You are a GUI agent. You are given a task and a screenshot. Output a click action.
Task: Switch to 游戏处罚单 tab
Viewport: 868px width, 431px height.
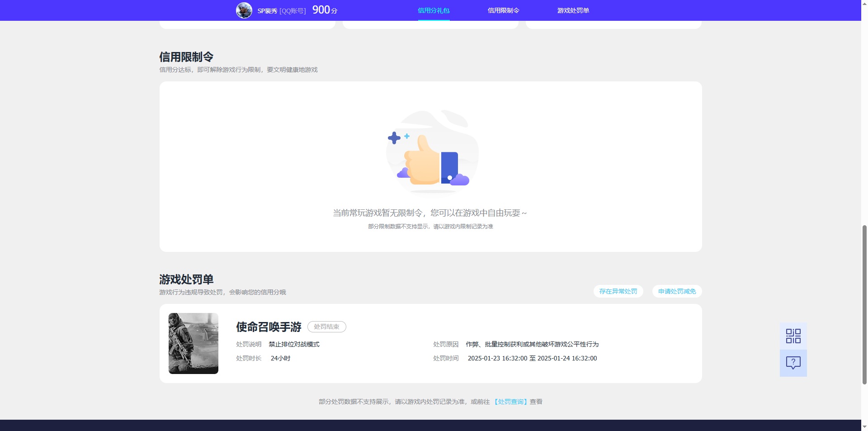(x=573, y=10)
